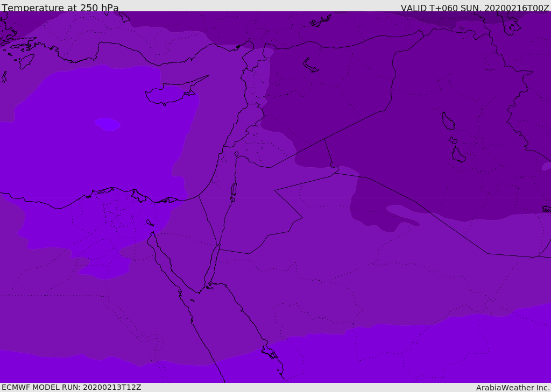Viewport: 551px width, 392px height.
Task: Click the Cyprus island outline on the map
Action: 176,91
